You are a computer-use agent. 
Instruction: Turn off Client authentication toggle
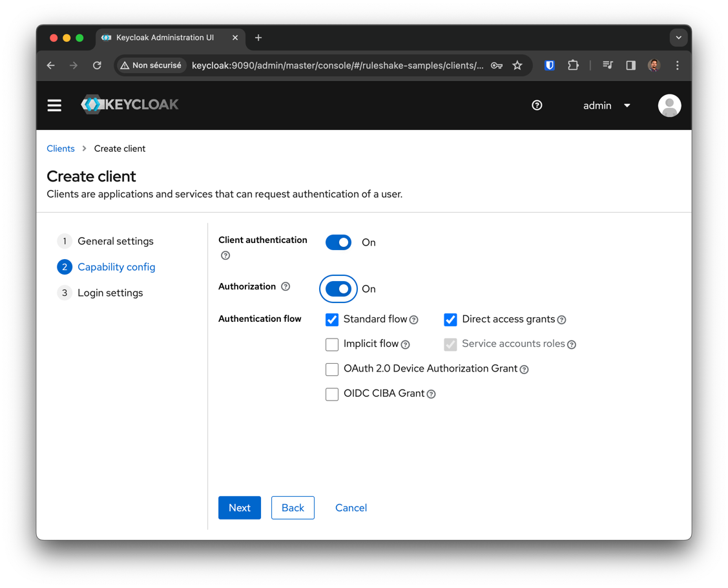click(x=338, y=242)
